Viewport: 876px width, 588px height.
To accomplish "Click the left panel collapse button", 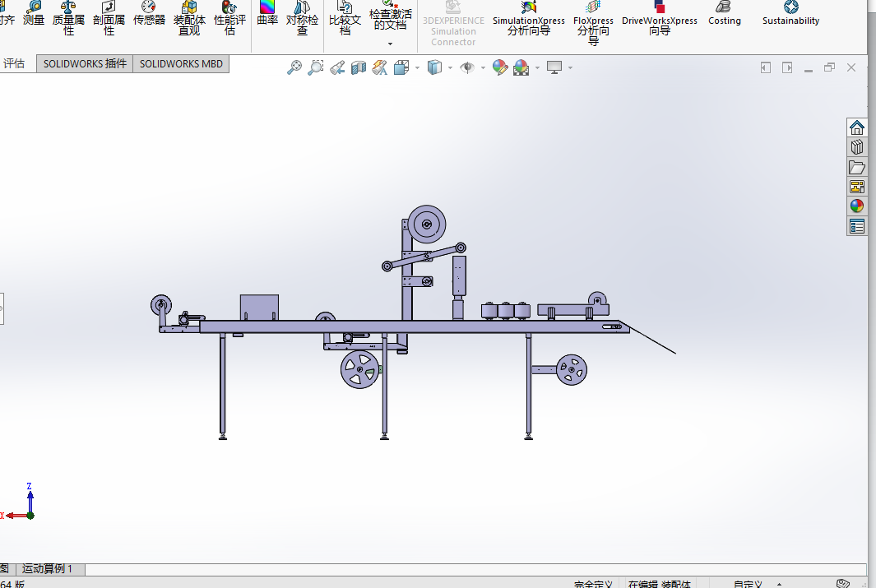I will (x=766, y=67).
